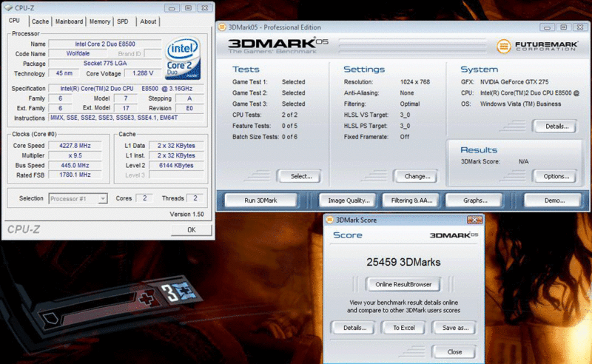Maximize the 3DMark05 window
The height and width of the screenshot is (364, 592).
pos(564,27)
